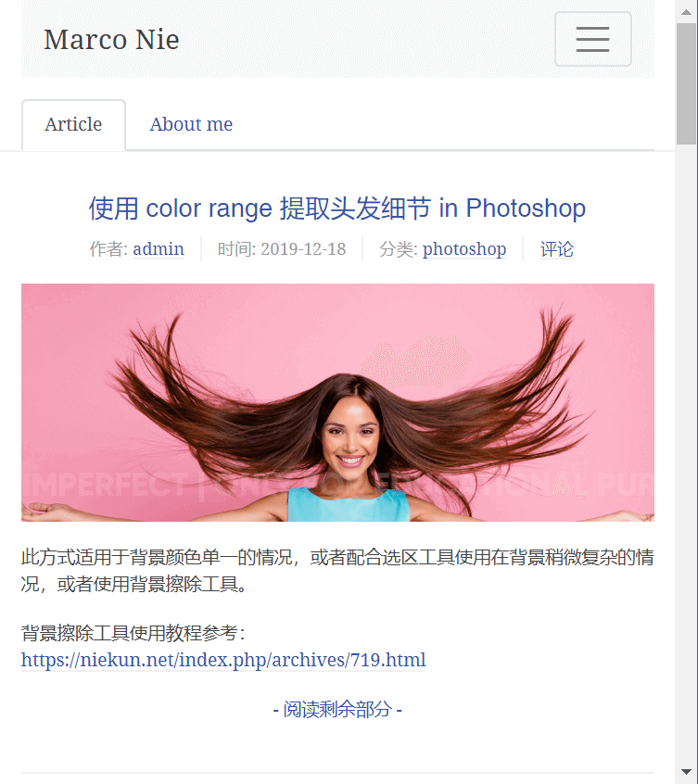
Task: Click the vertical scrollbar thumb
Action: point(687,83)
